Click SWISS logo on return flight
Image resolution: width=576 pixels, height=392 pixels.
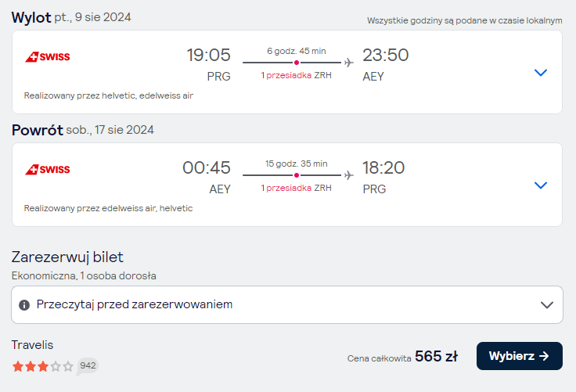click(48, 169)
